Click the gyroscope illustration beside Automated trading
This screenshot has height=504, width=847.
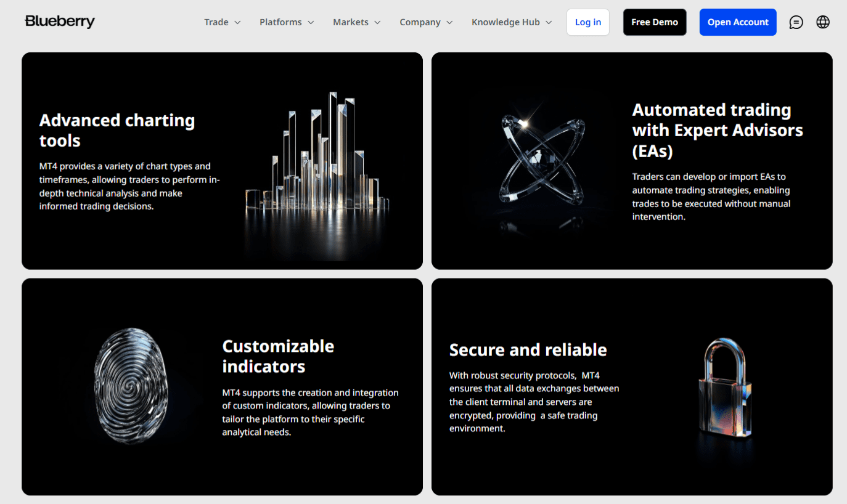click(542, 160)
